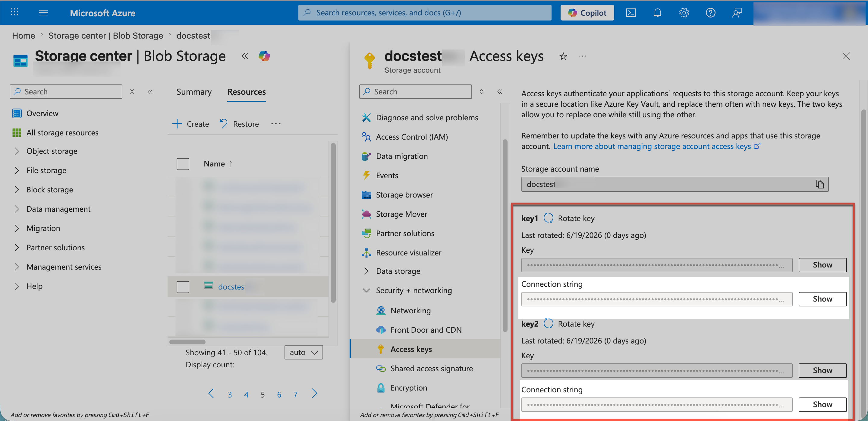Screen dimensions: 868x421
Task: Collapse the docstest resource menu
Action: [499, 92]
